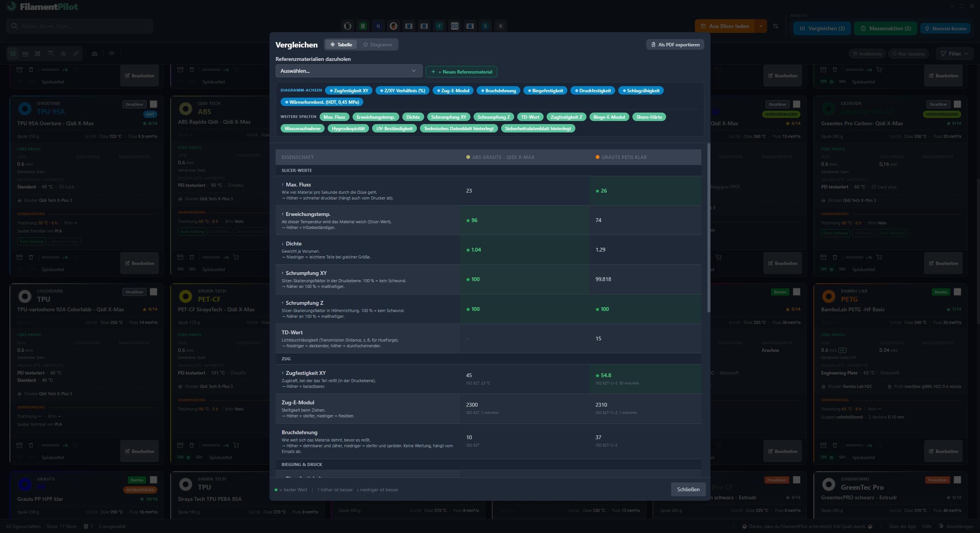
Task: Select the teal S slicer icon
Action: click(x=485, y=26)
